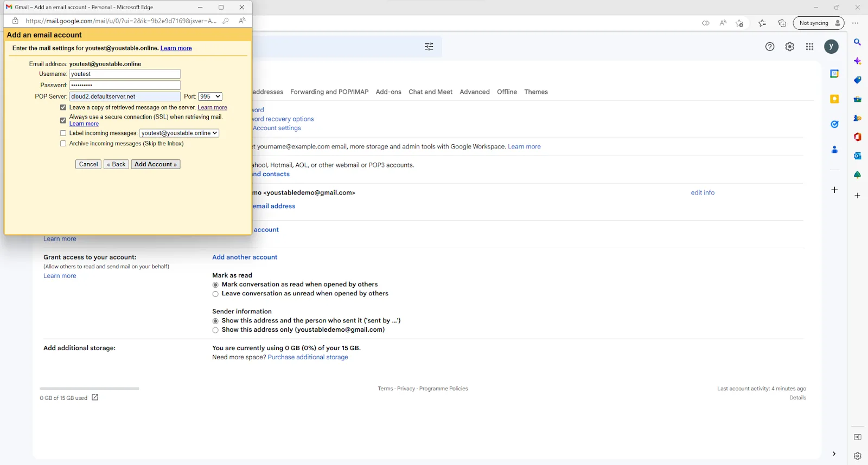The height and width of the screenshot is (465, 868).
Task: Click storage usage progress bar
Action: click(x=90, y=389)
